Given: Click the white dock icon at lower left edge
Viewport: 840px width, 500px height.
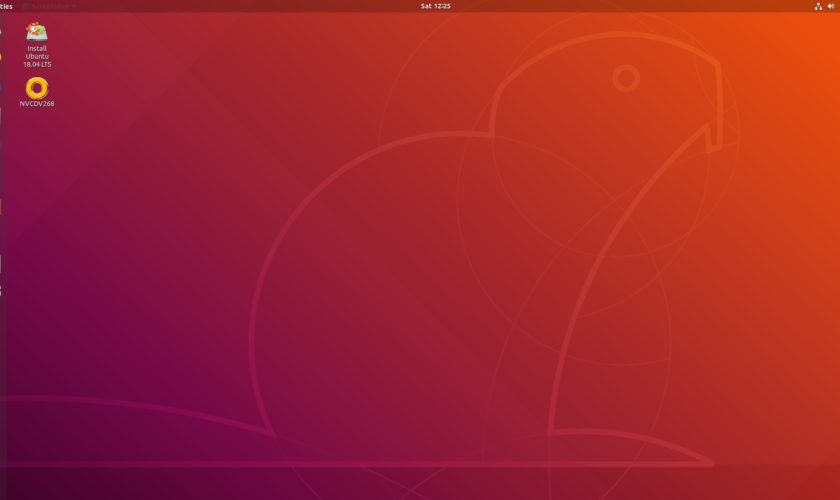Looking at the screenshot, I should pyautogui.click(x=1, y=262).
